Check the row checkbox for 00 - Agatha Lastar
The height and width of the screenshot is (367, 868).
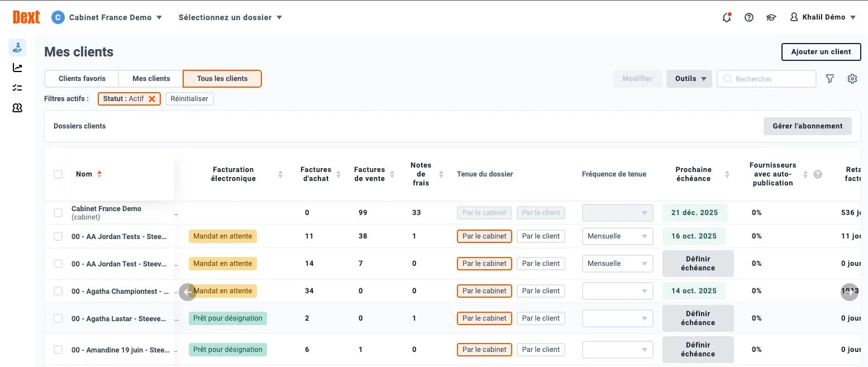click(x=58, y=318)
